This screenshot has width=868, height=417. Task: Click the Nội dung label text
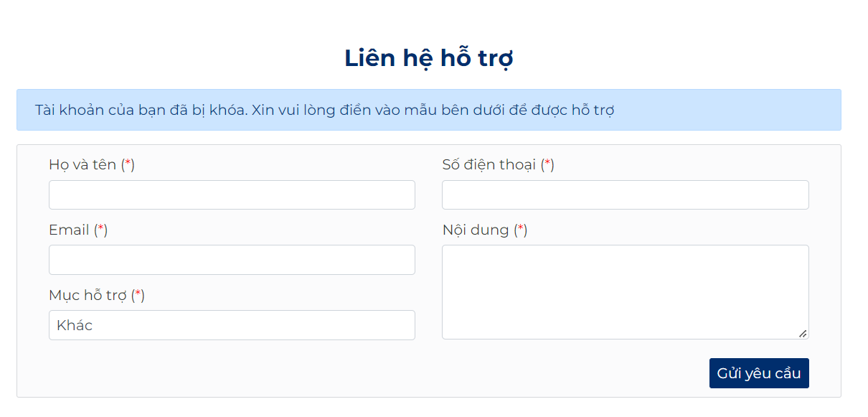(476, 230)
